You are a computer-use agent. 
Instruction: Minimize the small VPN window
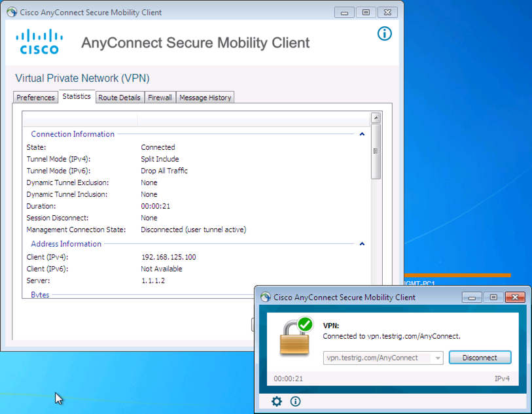click(x=472, y=298)
